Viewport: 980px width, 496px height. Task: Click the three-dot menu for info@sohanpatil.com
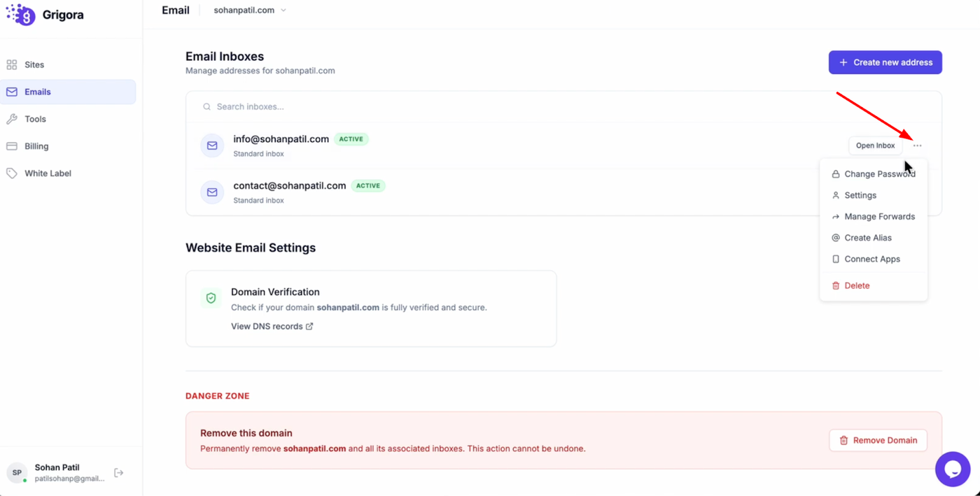pyautogui.click(x=917, y=146)
